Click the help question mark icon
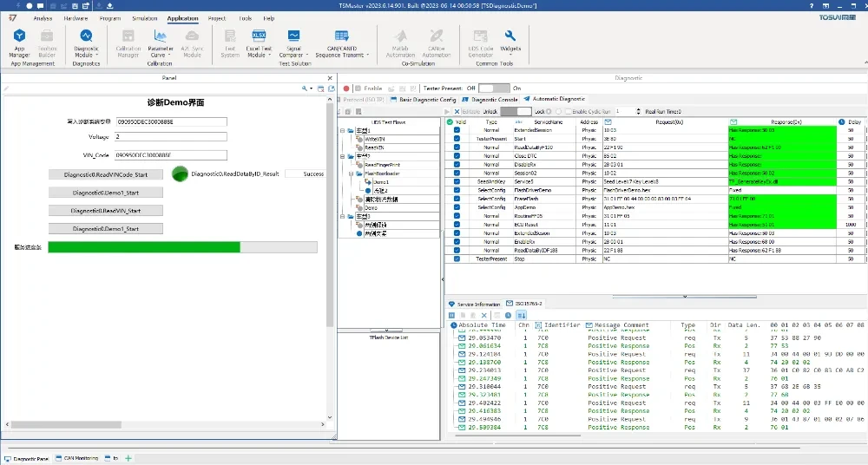This screenshot has height=465, width=868. tap(812, 5)
